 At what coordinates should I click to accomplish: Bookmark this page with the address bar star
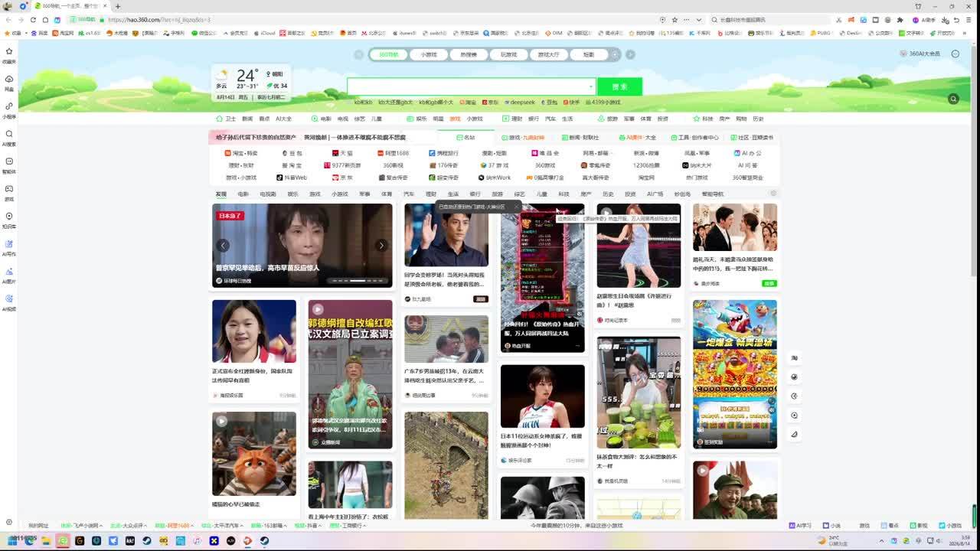click(x=675, y=20)
